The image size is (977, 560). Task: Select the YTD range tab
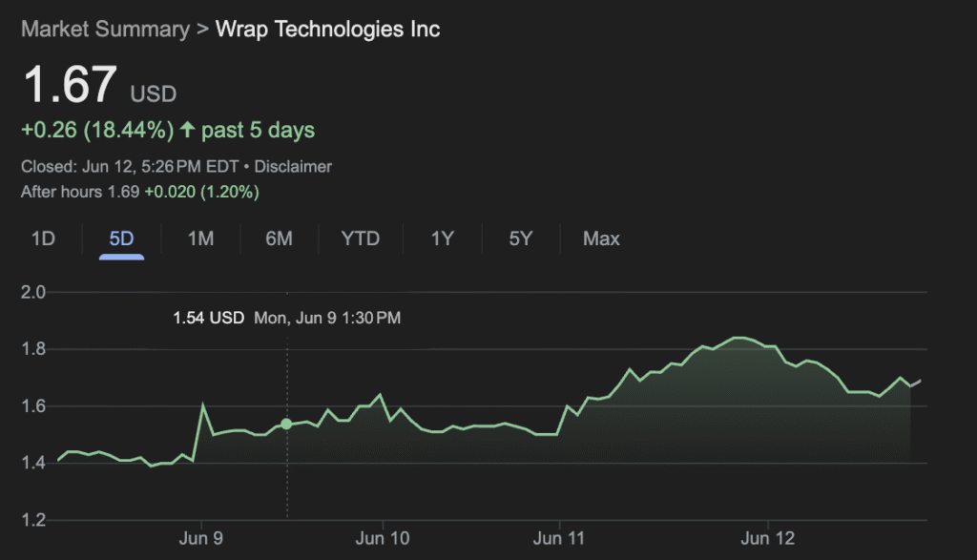361,239
